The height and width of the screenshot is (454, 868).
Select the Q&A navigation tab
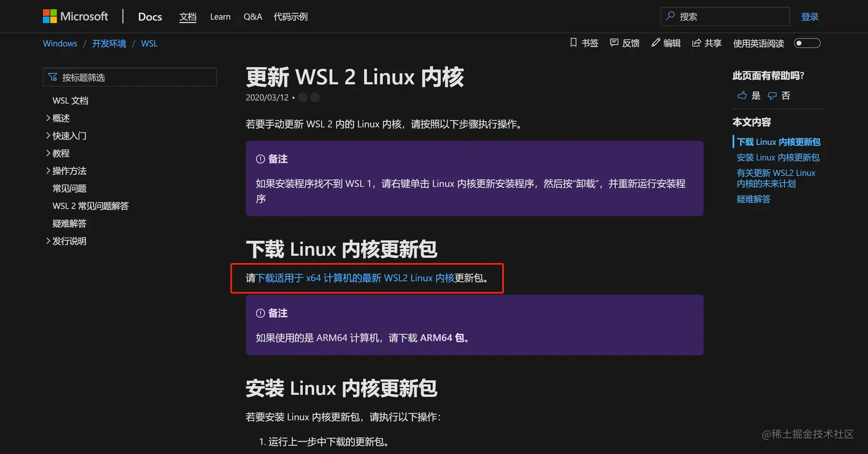[253, 17]
